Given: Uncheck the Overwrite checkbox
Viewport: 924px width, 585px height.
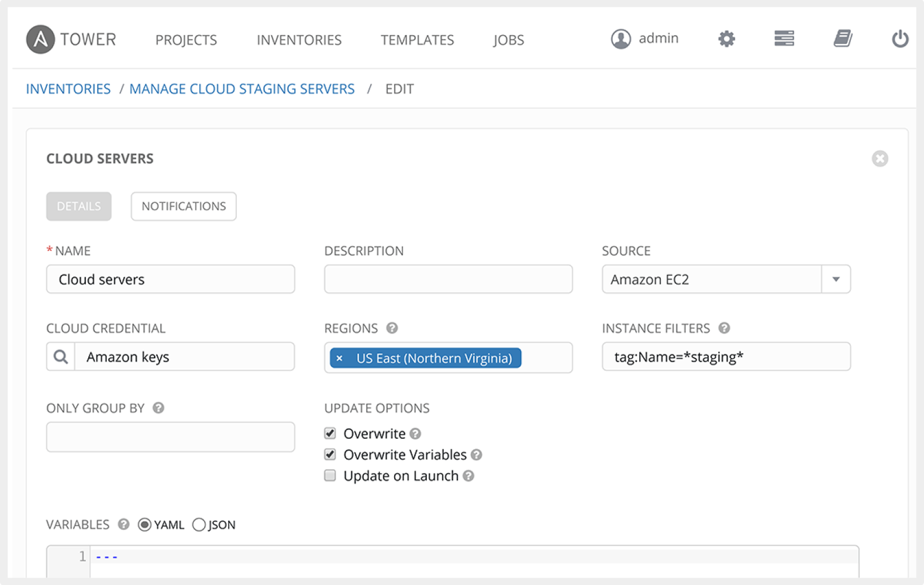Looking at the screenshot, I should (x=330, y=433).
